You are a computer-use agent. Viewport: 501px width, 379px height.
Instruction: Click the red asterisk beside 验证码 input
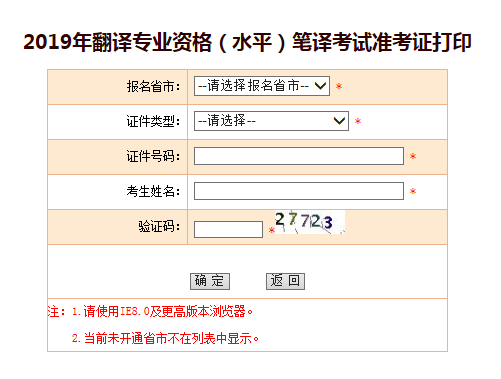[272, 230]
